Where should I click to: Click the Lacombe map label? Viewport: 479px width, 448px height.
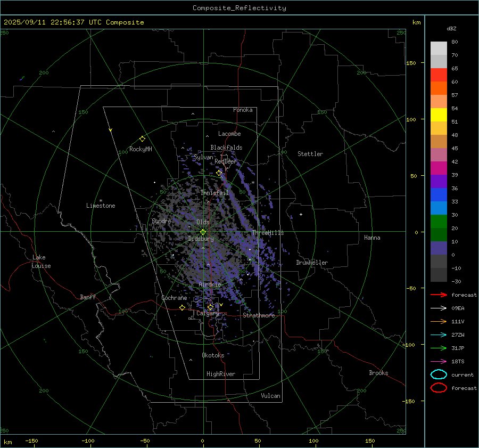[x=229, y=134]
